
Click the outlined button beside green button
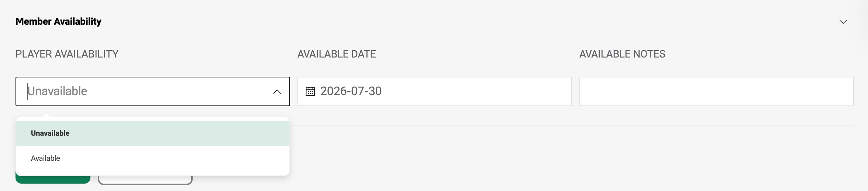(145, 180)
